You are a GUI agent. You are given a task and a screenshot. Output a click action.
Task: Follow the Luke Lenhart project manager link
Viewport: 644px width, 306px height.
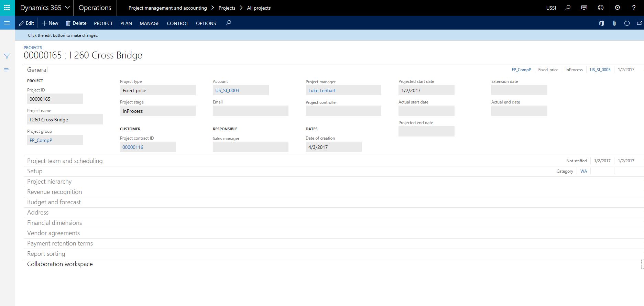click(x=322, y=90)
